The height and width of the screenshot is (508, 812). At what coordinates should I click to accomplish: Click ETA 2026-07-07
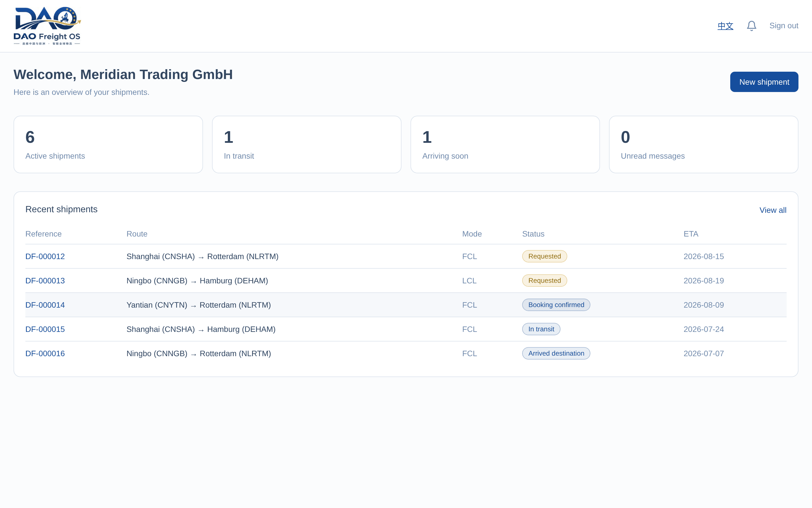tap(704, 353)
